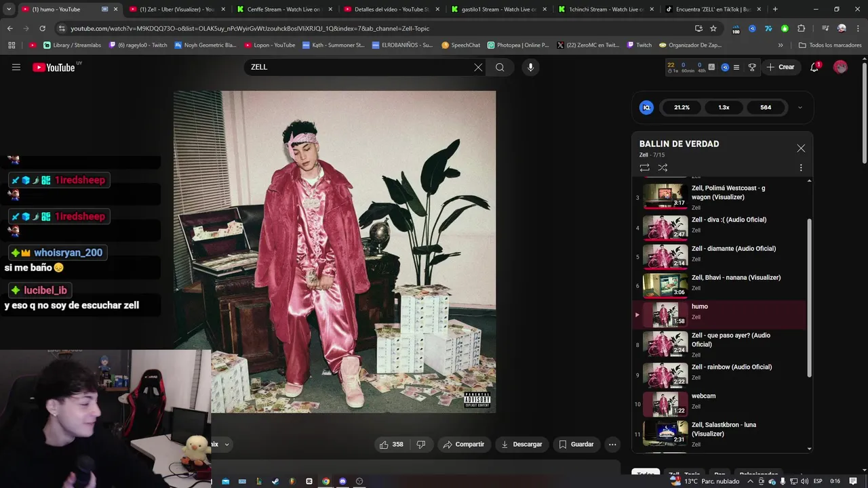Open more actions ellipsis under video
This screenshot has width=868, height=488.
coord(612,445)
